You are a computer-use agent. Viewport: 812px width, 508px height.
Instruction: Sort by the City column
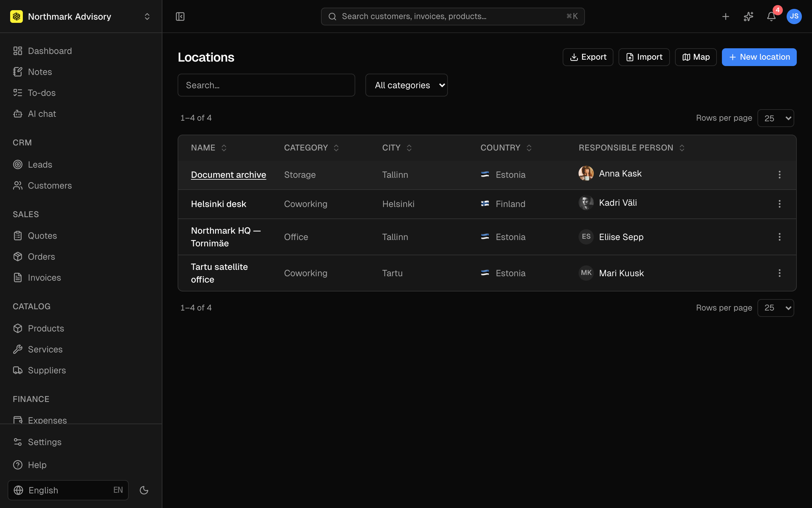397,148
